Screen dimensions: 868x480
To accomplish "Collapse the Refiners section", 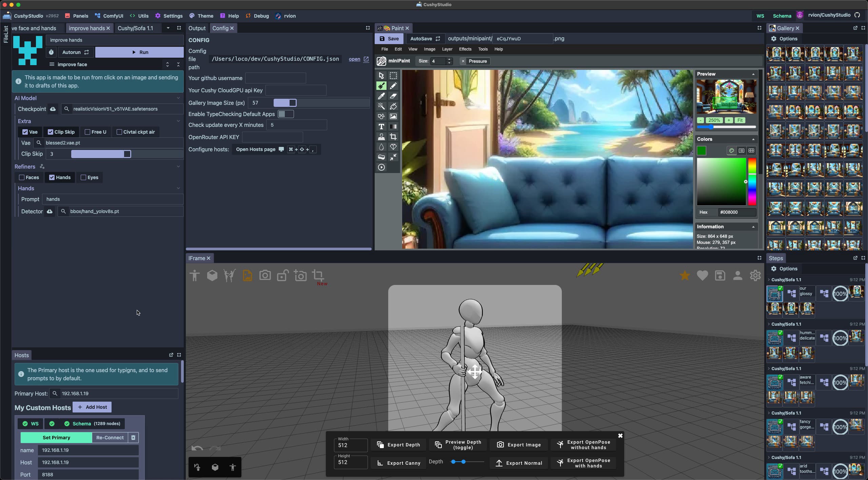I will click(178, 167).
